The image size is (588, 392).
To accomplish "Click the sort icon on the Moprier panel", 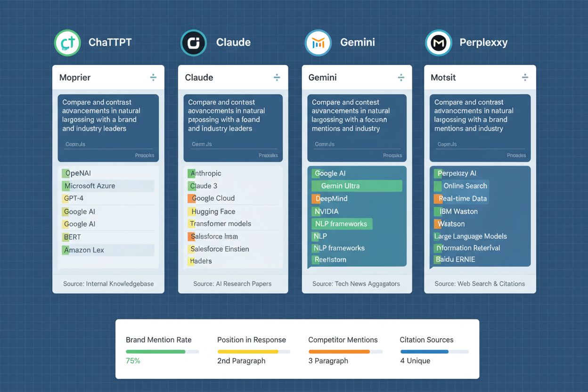I will point(154,77).
